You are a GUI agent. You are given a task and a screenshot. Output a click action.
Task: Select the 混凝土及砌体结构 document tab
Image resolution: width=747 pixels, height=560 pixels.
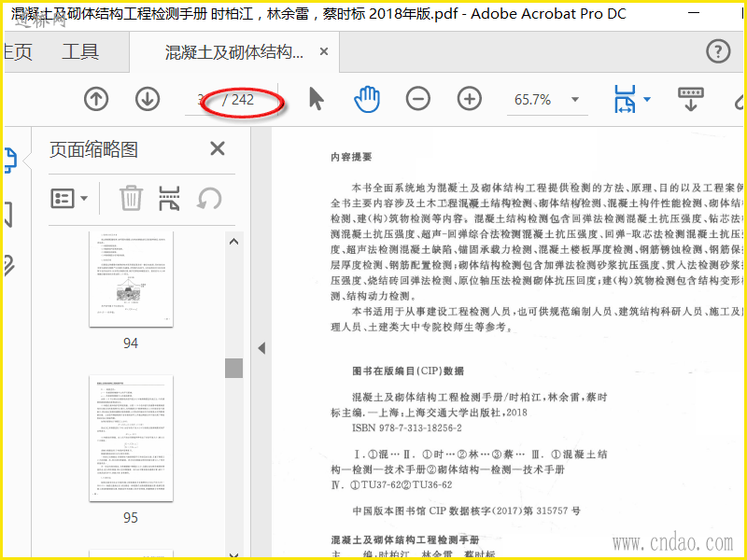(234, 51)
